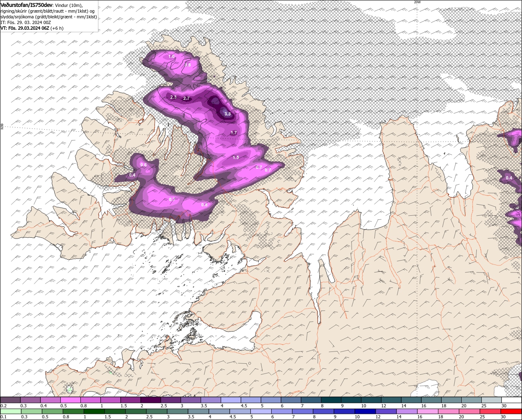This screenshot has width=522, height=420.
Task: Click the VT valid time line
Action: click(32, 28)
